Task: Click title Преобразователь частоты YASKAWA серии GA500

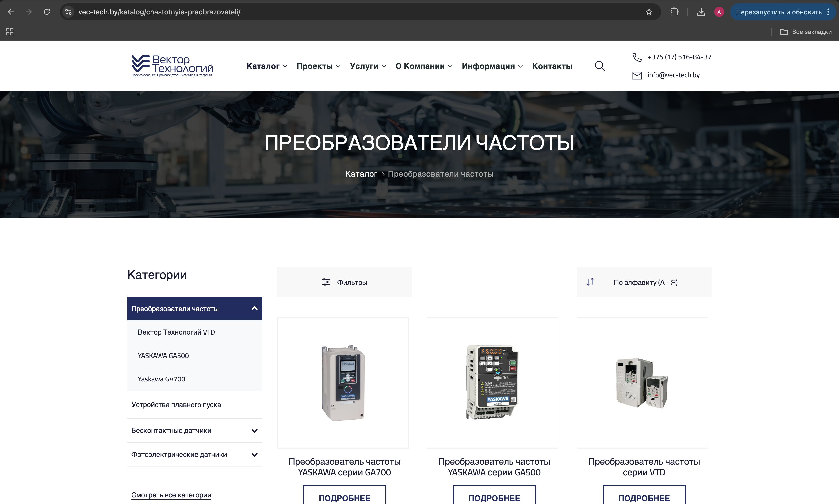Action: click(494, 467)
